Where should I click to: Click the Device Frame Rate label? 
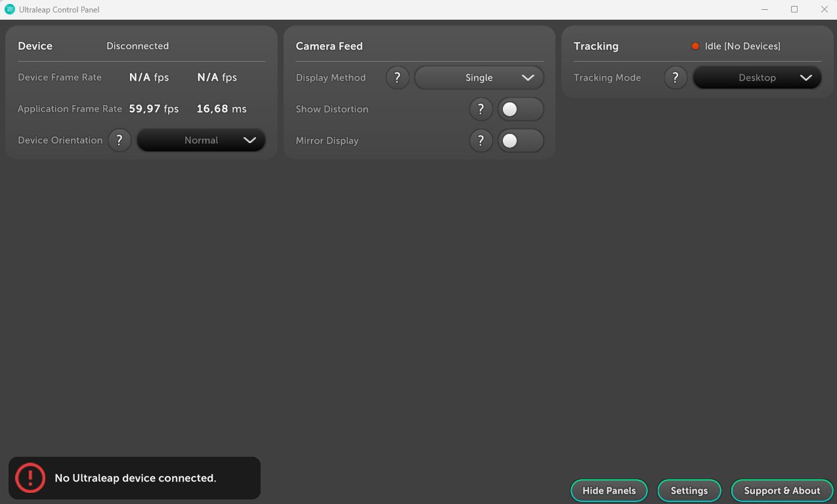pyautogui.click(x=60, y=77)
